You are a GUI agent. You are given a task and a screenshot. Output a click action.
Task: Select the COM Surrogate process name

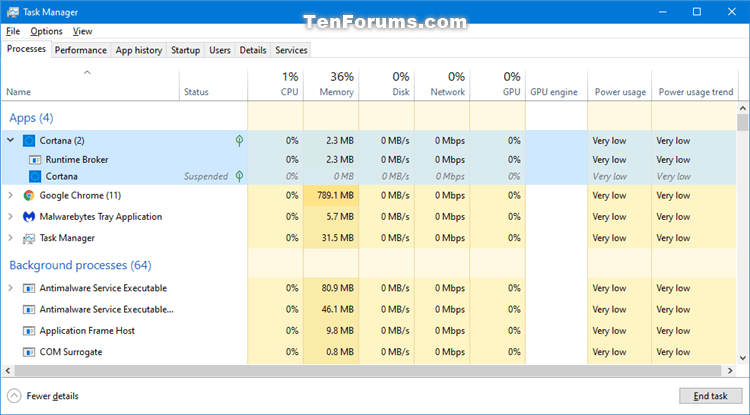coord(71,352)
